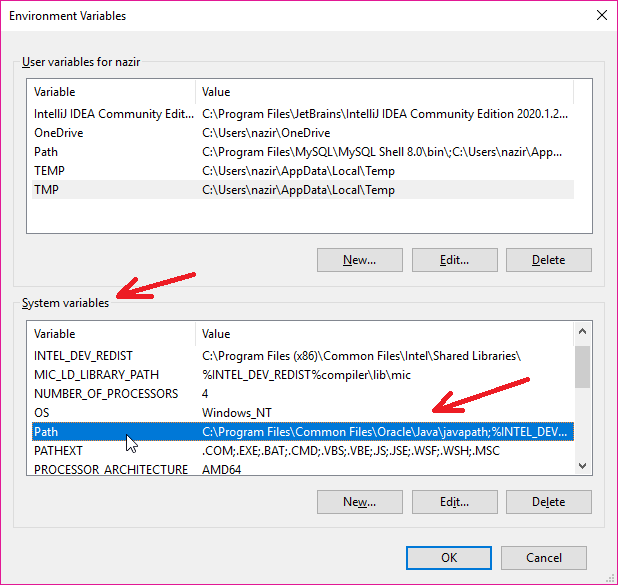Click Edit button under User variables
This screenshot has width=618, height=585.
[x=454, y=260]
